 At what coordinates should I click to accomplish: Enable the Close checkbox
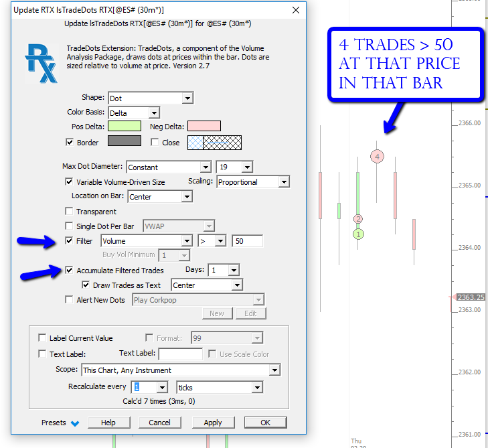click(x=155, y=142)
